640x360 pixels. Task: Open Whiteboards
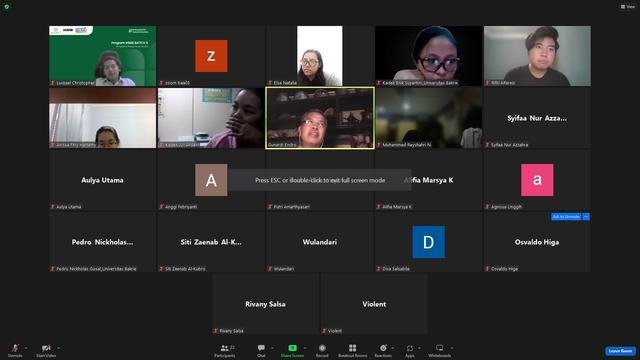[440, 350]
